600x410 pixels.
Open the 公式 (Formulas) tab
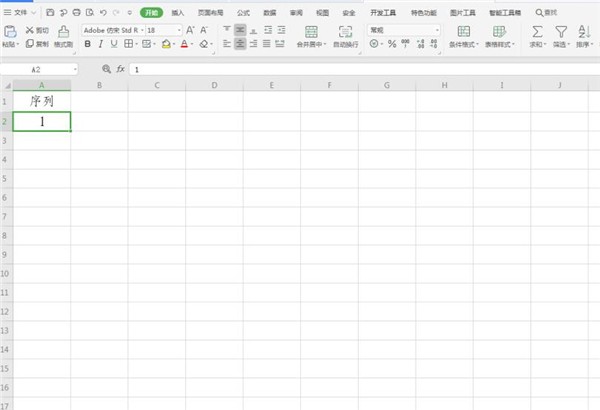point(242,13)
